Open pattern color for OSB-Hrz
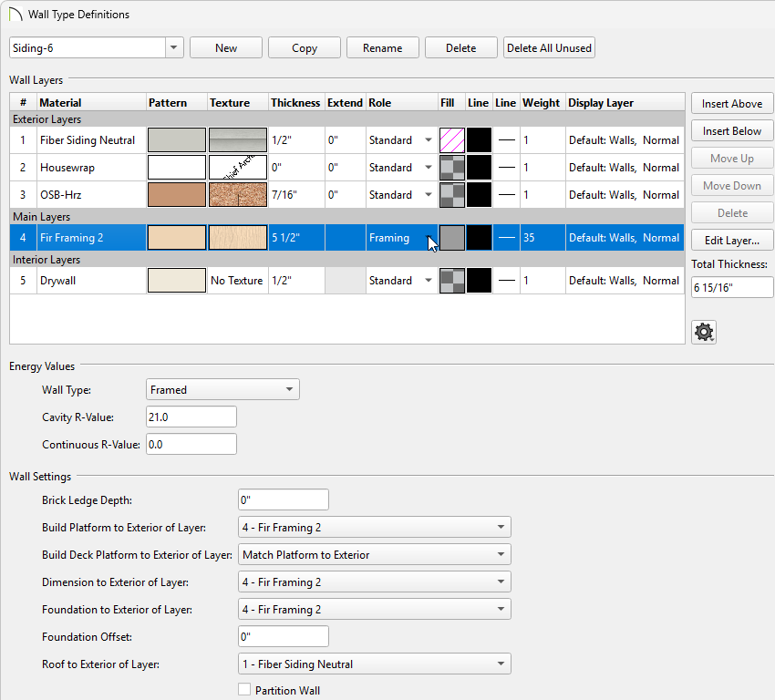Viewport: 775px width, 700px height. point(177,195)
